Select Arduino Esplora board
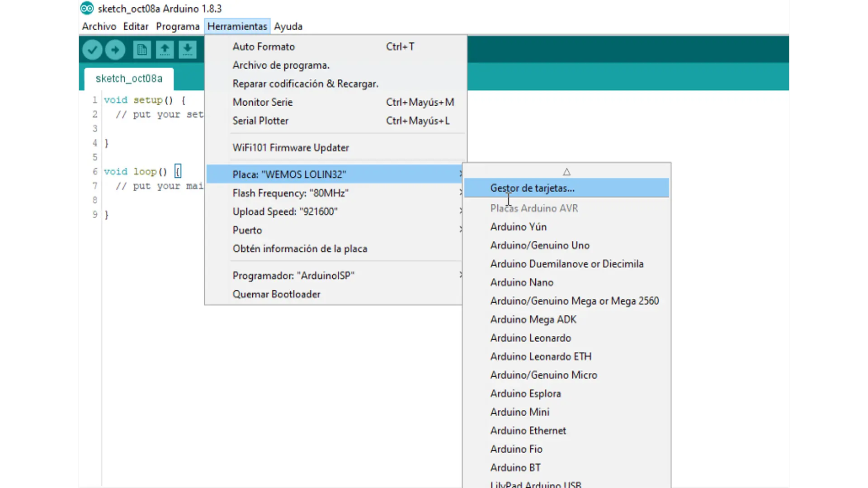868x488 pixels. [566, 394]
